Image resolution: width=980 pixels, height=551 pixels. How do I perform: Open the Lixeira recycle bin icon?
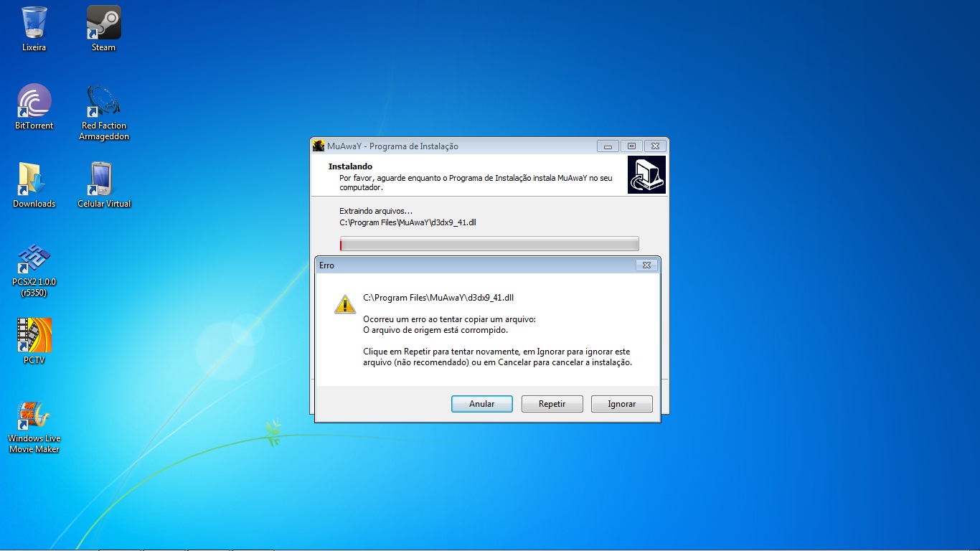point(34,23)
